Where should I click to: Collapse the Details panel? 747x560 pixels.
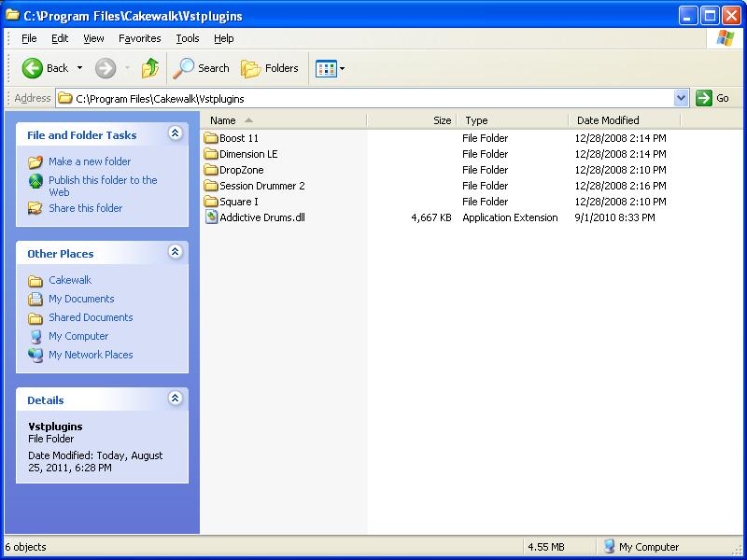pyautogui.click(x=175, y=399)
